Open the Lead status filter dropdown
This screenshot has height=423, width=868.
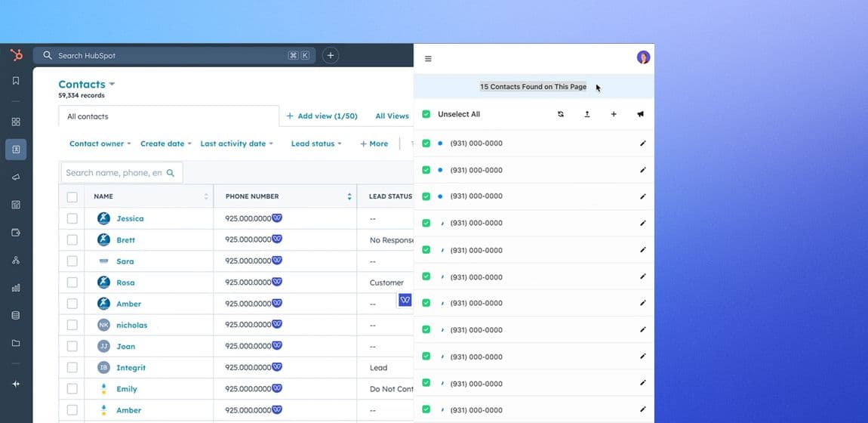pyautogui.click(x=315, y=144)
